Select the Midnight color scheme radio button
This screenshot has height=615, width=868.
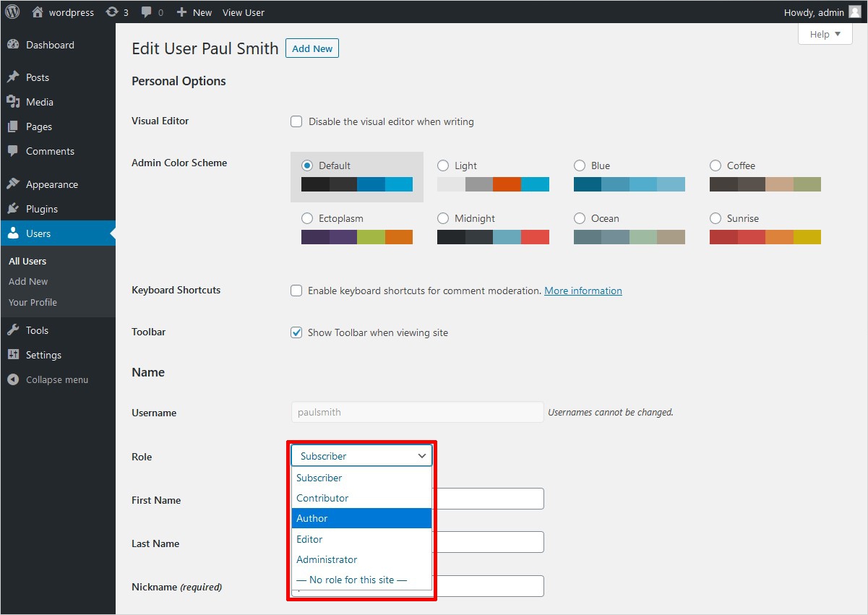coord(443,218)
